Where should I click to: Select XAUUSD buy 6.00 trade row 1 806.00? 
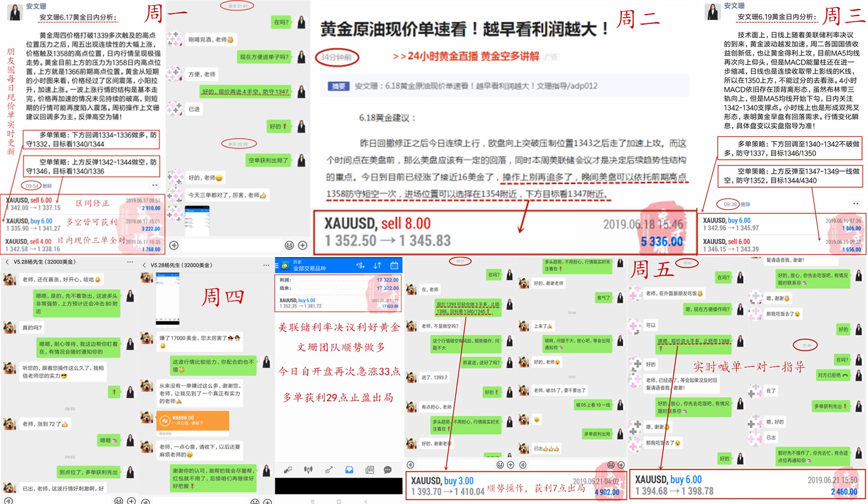coord(782,224)
